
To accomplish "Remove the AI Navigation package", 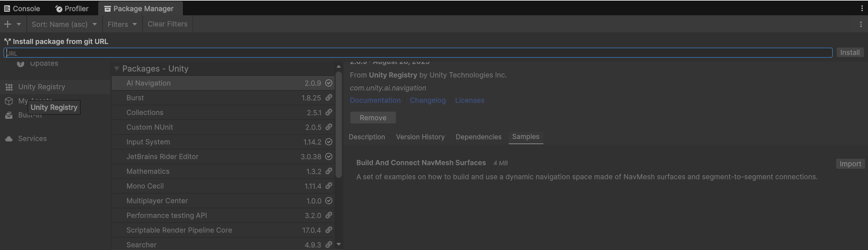I will [x=373, y=118].
